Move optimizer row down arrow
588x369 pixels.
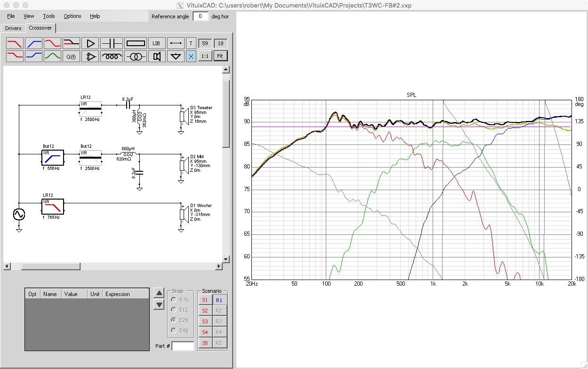pos(159,305)
